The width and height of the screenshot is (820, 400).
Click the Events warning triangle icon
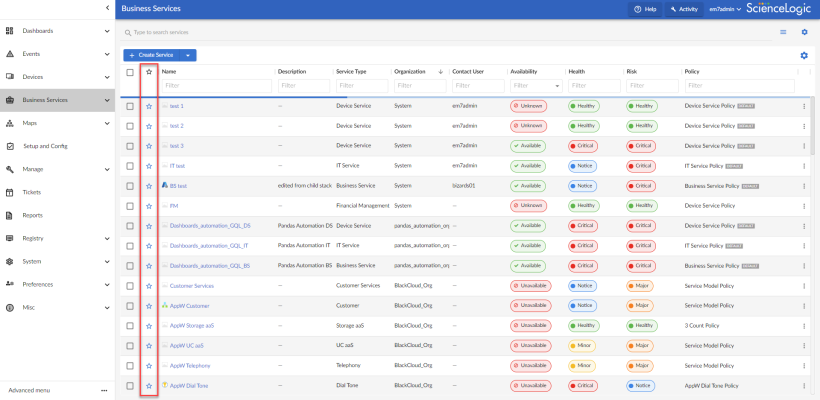(9, 54)
